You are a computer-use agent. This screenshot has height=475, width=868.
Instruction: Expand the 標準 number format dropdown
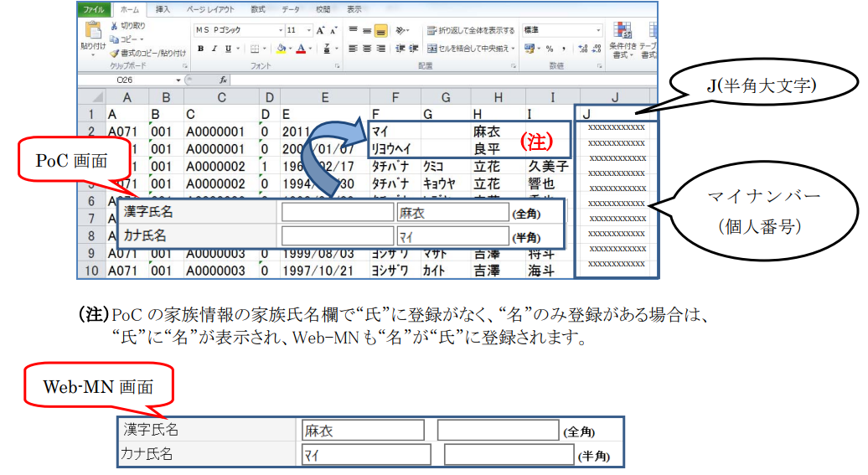click(598, 30)
